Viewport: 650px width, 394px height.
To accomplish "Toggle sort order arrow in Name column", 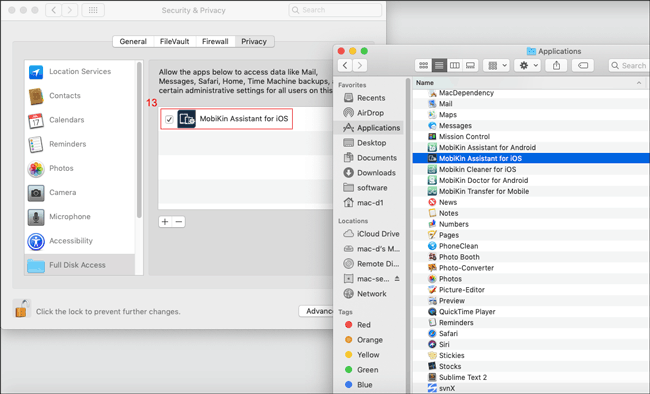I will coord(639,83).
